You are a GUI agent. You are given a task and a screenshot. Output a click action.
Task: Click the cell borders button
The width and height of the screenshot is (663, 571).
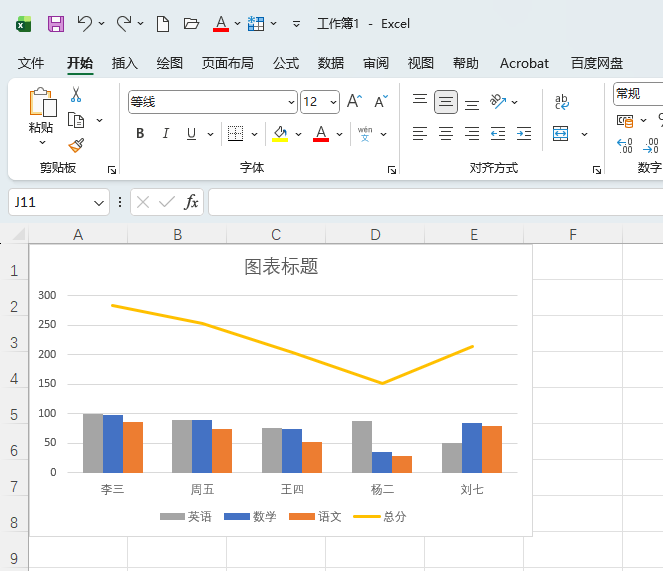tap(236, 134)
